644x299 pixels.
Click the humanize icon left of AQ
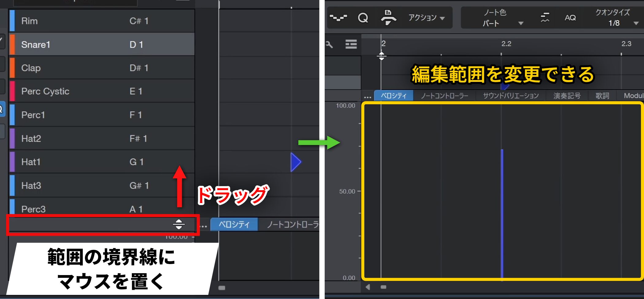click(545, 18)
